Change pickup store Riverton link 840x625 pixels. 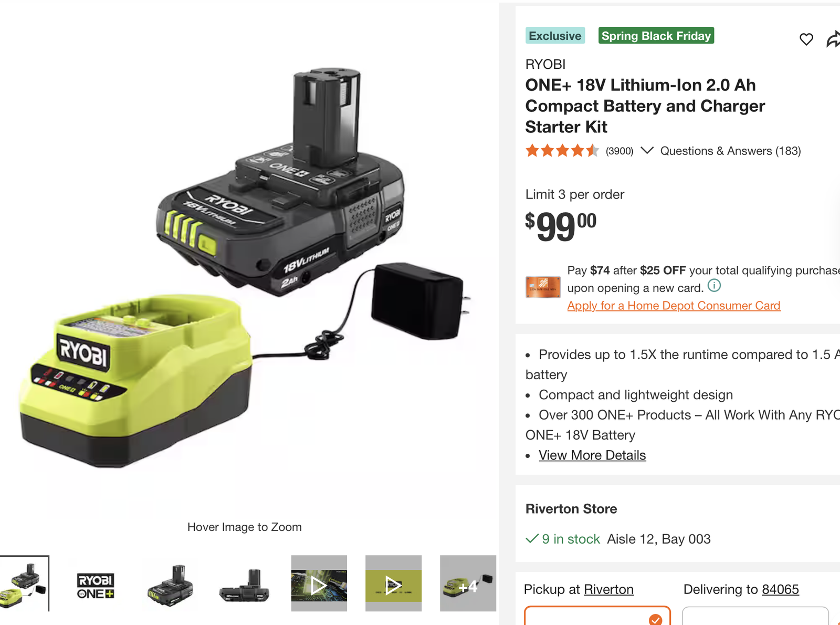[x=608, y=589]
